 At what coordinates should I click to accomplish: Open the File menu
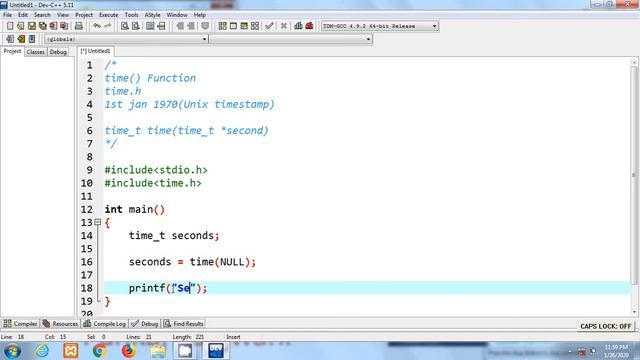pos(7,15)
